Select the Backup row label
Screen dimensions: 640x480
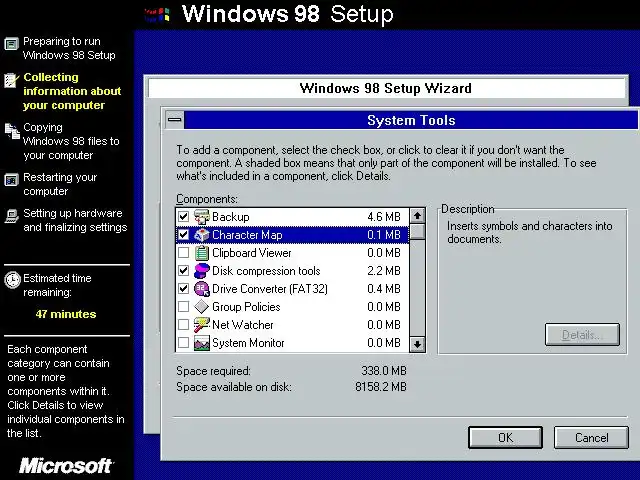231,217
